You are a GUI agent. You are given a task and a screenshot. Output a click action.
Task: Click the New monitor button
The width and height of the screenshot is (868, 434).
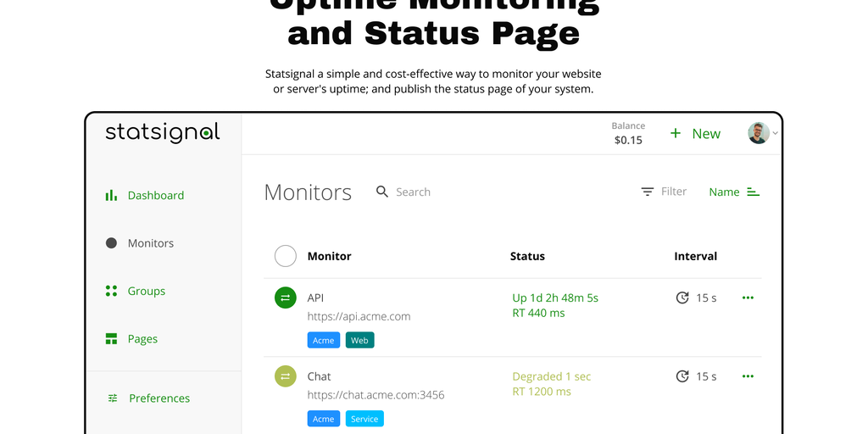click(x=695, y=133)
